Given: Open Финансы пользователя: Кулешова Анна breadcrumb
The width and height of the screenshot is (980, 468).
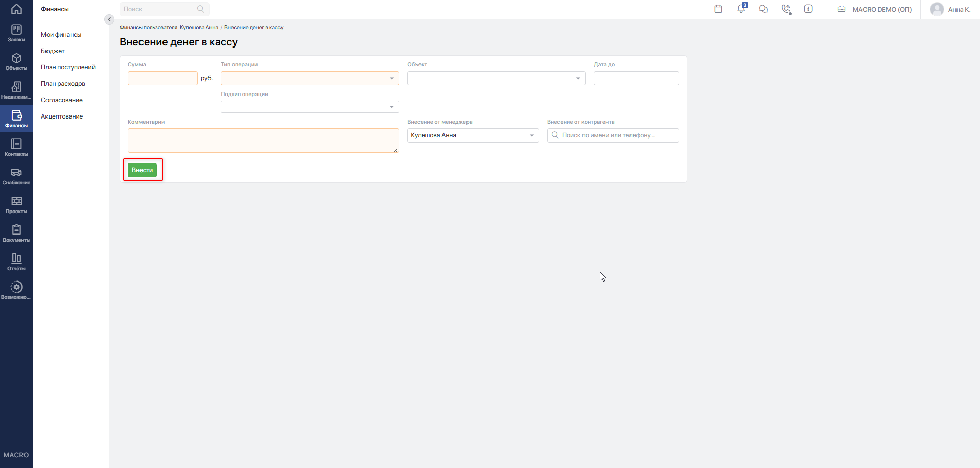Looking at the screenshot, I should tap(169, 28).
